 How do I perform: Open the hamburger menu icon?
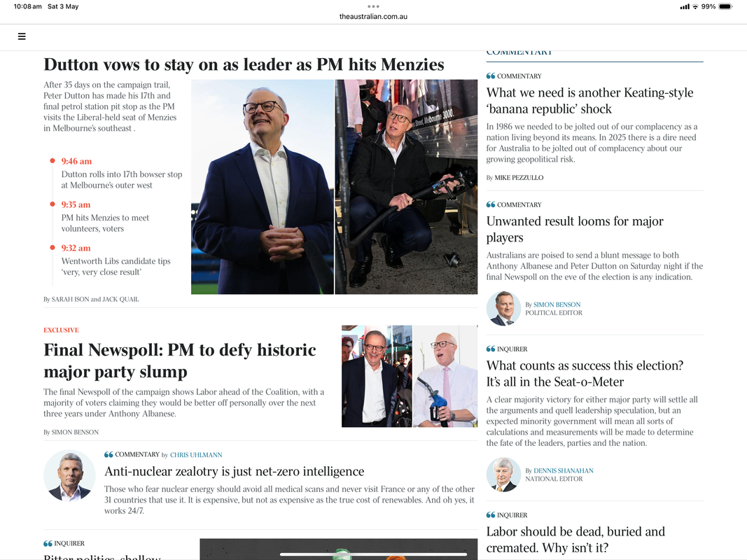point(22,36)
